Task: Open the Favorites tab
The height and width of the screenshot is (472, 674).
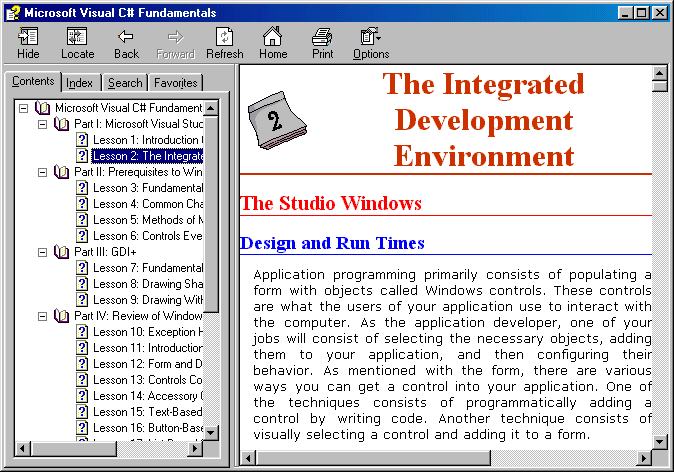Action: [175, 83]
